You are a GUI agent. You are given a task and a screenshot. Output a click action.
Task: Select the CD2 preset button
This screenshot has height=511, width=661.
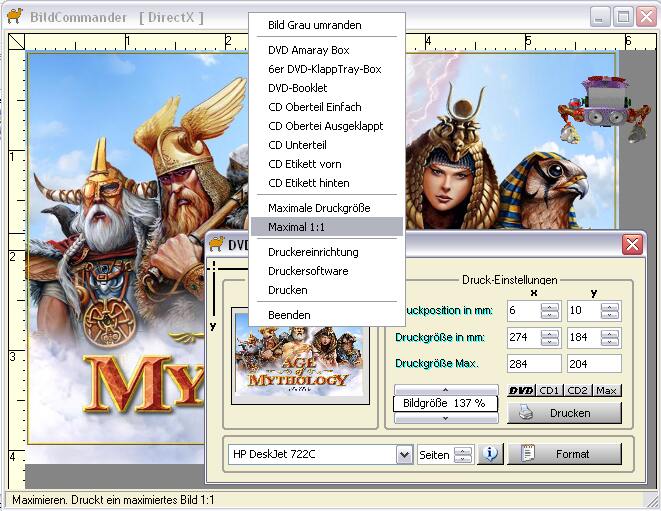(x=578, y=390)
